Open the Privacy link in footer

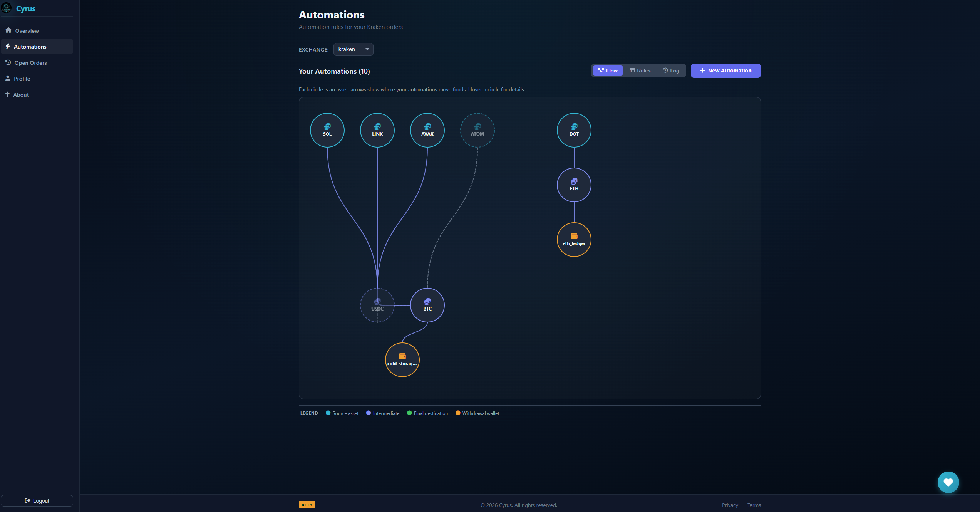pos(730,505)
